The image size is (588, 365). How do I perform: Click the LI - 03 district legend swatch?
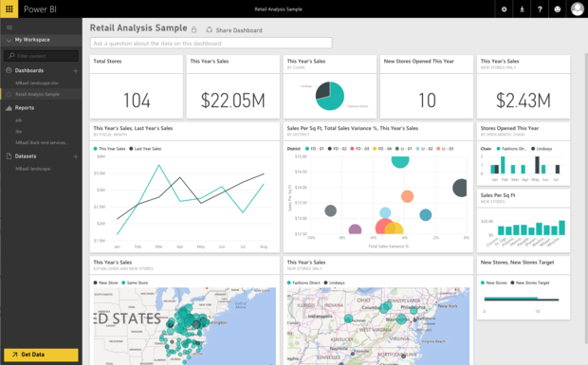click(438, 149)
